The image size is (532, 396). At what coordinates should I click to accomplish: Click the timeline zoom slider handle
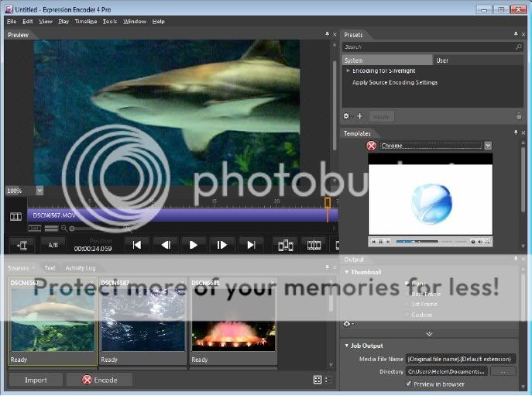coord(72,229)
